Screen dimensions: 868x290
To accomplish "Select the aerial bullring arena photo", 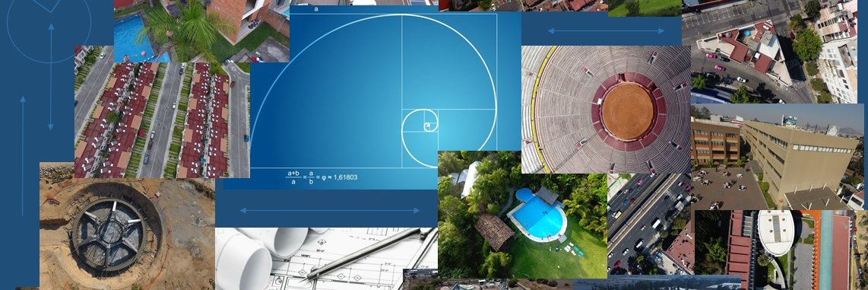I will point(606,110).
